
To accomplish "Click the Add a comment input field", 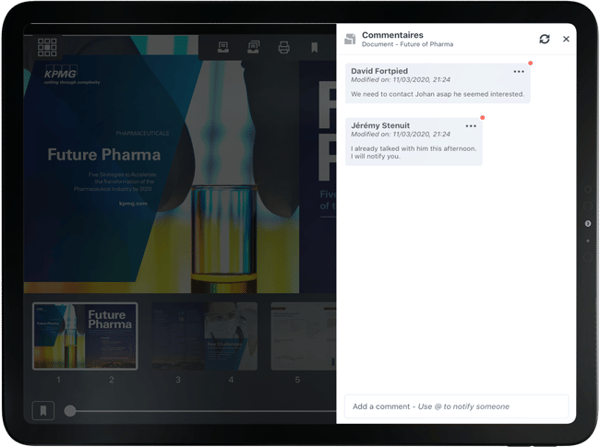I will point(456,406).
